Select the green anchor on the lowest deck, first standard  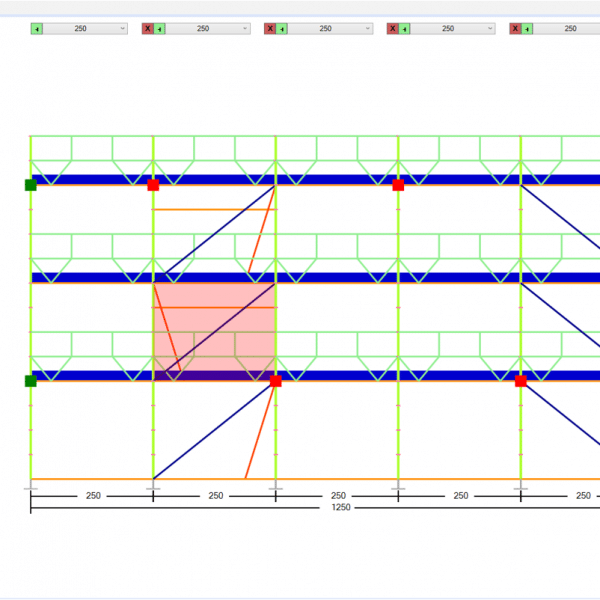pos(31,381)
